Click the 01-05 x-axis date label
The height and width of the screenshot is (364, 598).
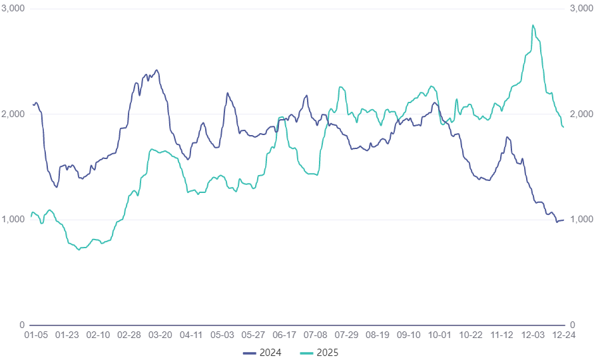pos(35,335)
